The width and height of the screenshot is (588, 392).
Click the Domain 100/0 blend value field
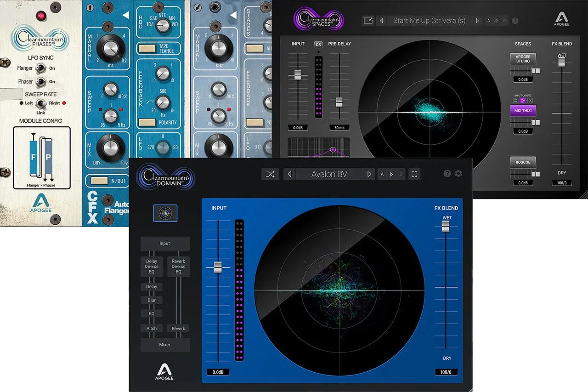point(446,372)
